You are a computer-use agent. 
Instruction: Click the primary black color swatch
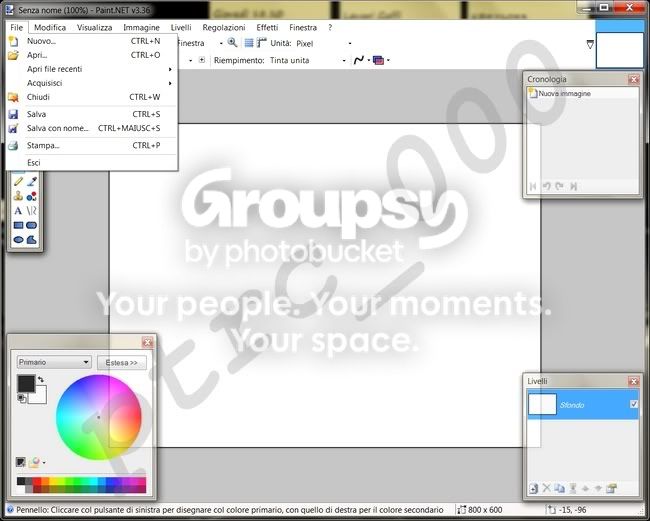point(26,383)
